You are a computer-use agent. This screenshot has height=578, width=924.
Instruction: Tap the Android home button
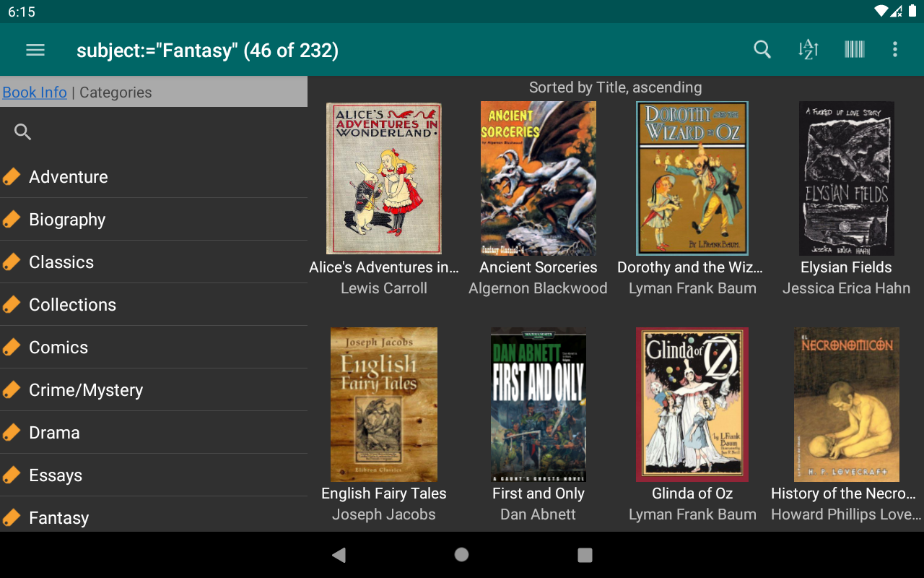tap(461, 556)
